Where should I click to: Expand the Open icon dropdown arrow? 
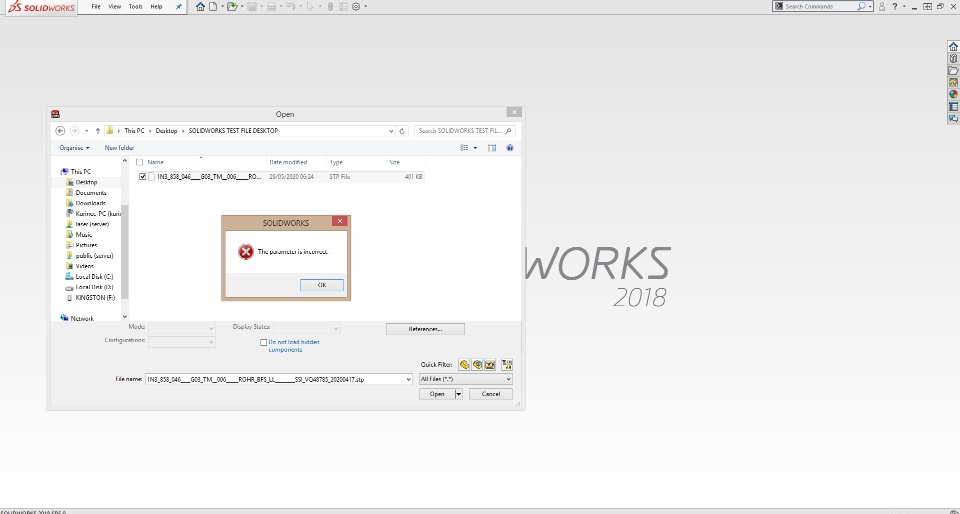click(241, 6)
